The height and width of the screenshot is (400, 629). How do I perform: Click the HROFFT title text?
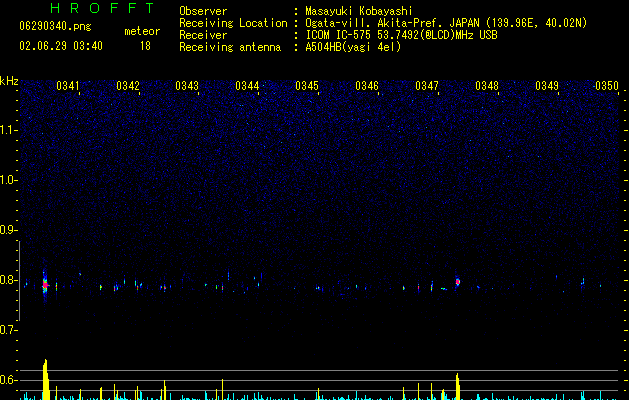click(102, 8)
